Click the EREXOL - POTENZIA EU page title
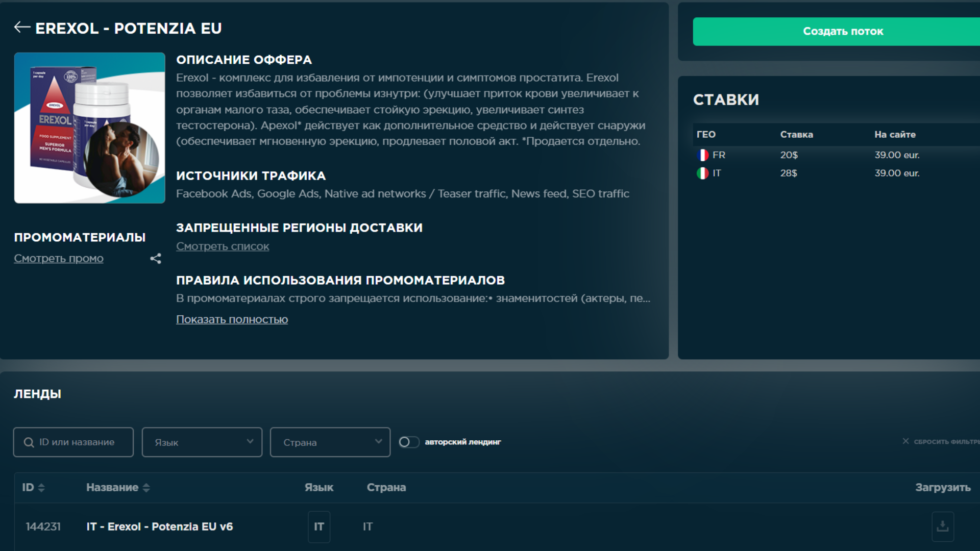980x551 pixels. pos(129,29)
